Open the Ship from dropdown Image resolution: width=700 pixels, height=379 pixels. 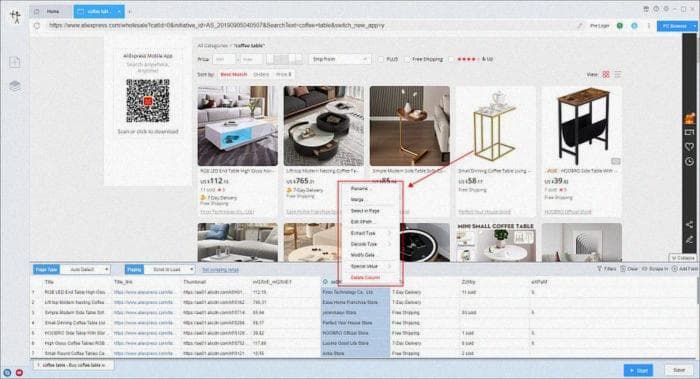(340, 59)
